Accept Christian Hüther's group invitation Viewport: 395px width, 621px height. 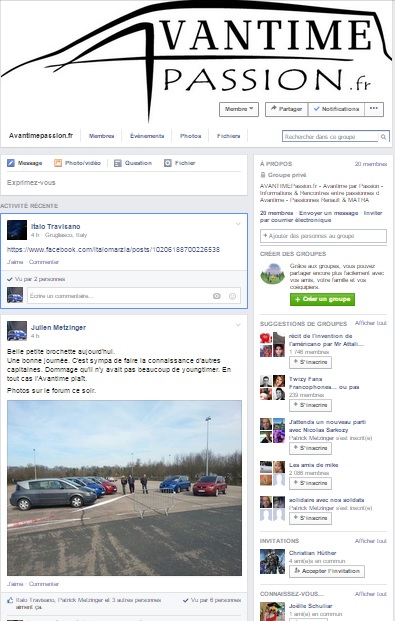pyautogui.click(x=327, y=571)
